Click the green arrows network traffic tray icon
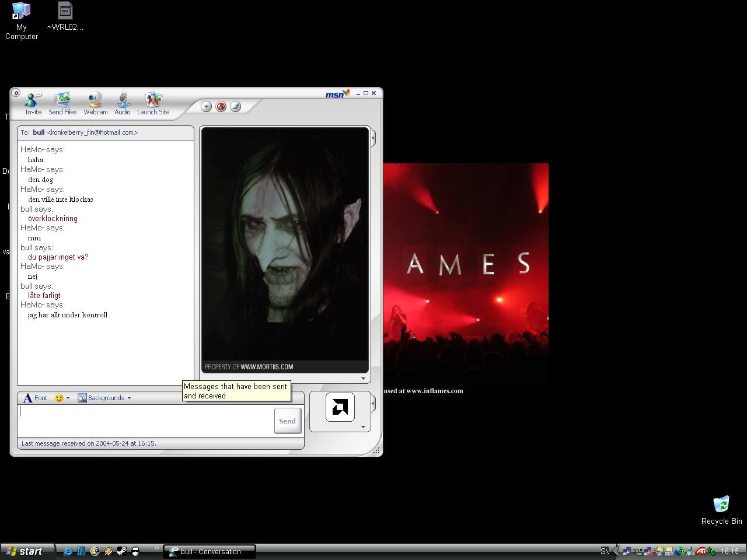 coord(711,551)
